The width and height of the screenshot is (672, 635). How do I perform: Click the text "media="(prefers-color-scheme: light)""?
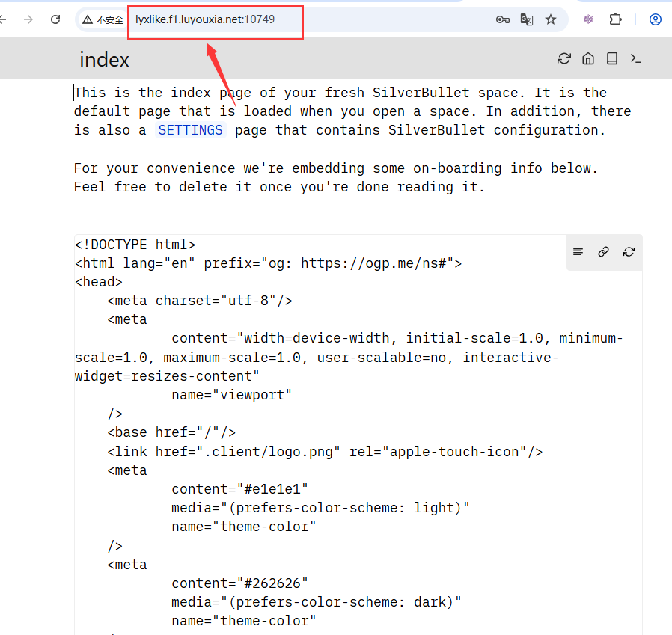tap(320, 508)
